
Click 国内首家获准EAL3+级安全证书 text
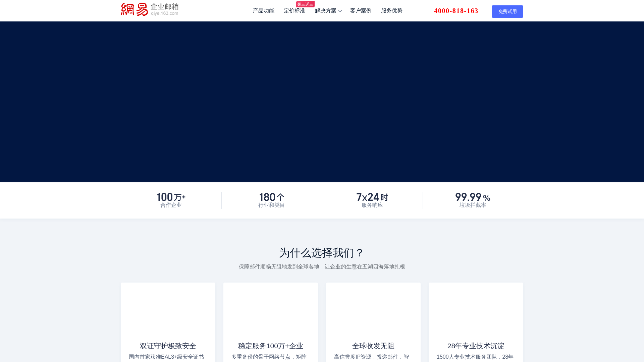click(x=166, y=357)
